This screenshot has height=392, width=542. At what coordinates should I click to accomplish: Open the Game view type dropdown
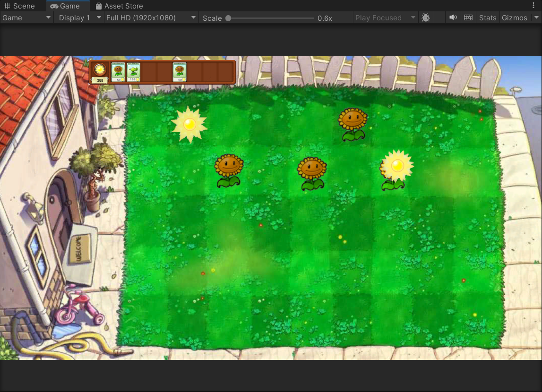tap(26, 18)
